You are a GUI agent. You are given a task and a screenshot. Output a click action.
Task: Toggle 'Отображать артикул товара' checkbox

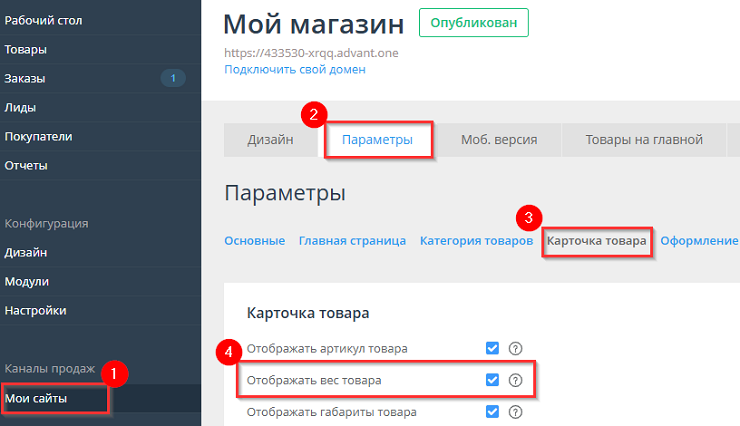click(x=492, y=348)
